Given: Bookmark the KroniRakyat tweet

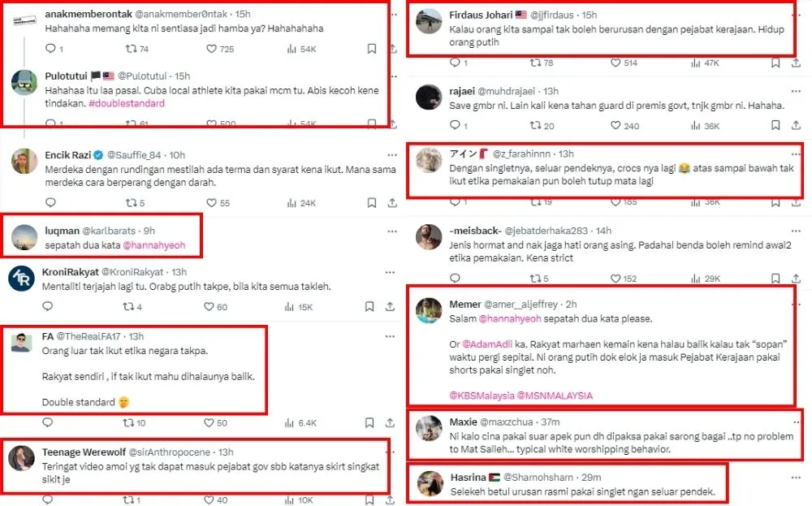Looking at the screenshot, I should coord(370,307).
